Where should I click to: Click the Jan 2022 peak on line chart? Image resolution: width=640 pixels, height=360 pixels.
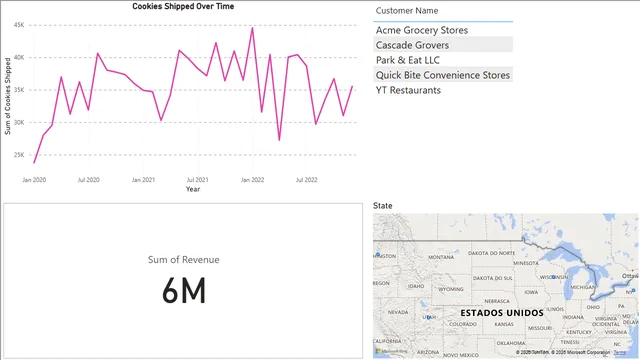coord(252,28)
